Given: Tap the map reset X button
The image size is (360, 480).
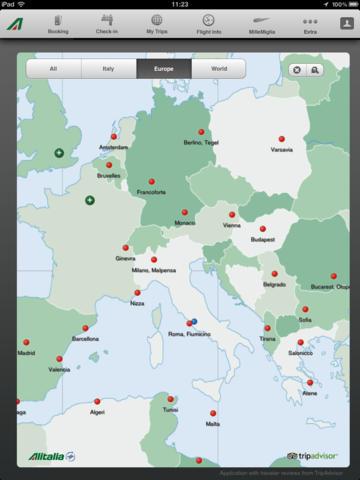Looking at the screenshot, I should pos(297,70).
